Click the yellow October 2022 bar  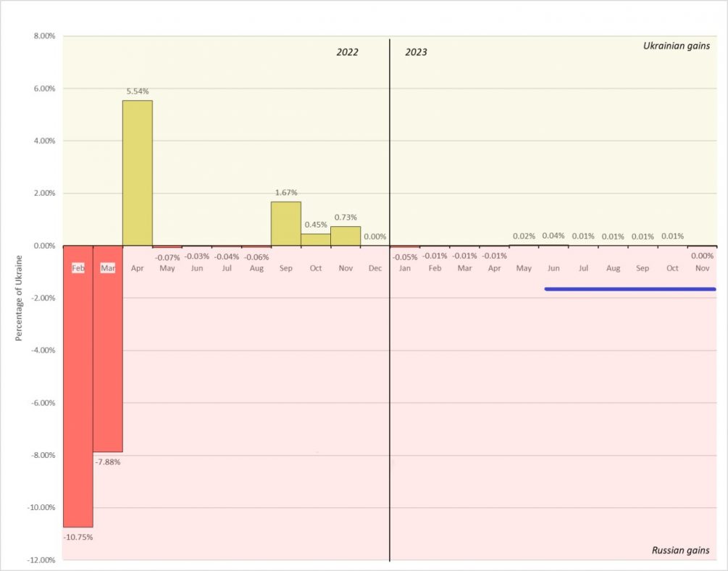tap(316, 239)
